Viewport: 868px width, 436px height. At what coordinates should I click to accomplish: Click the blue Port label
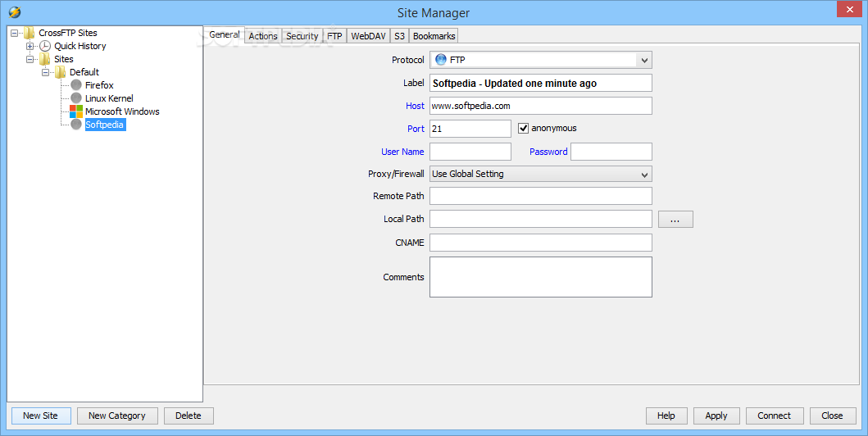(x=416, y=129)
